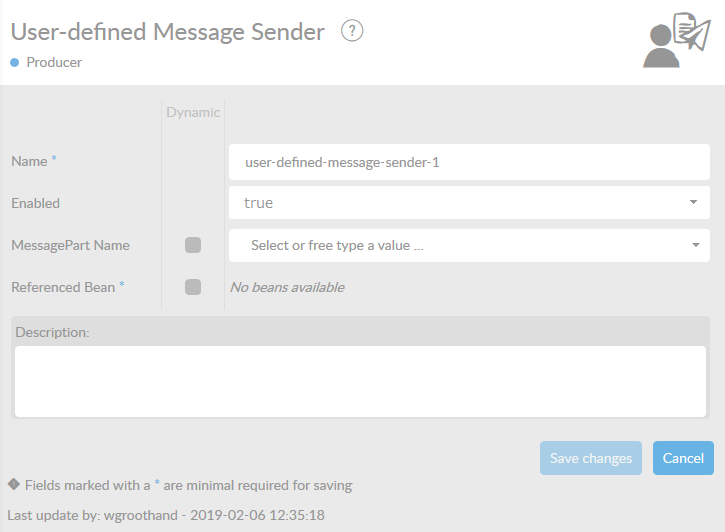This screenshot has height=532, width=725.
Task: Click the user message sender icon
Action: [676, 40]
